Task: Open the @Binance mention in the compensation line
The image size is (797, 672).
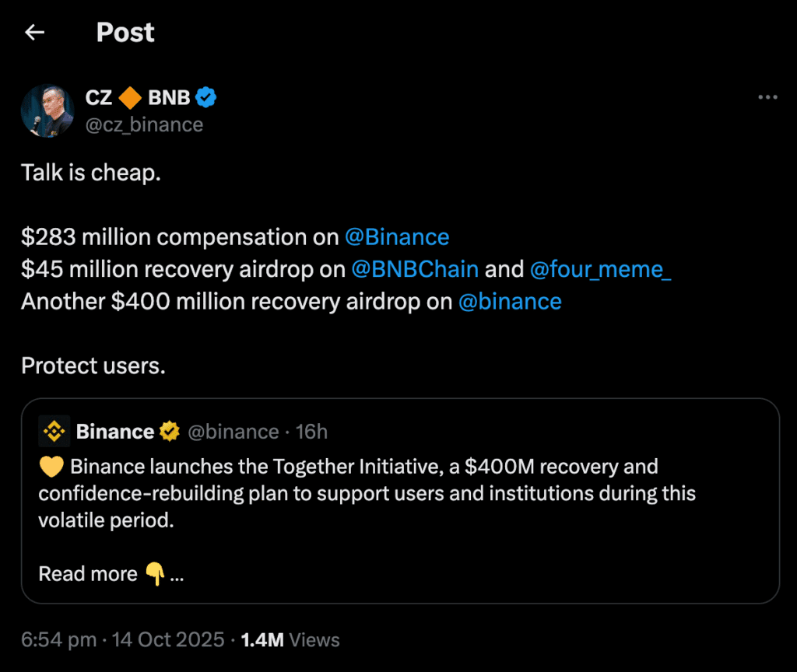Action: 396,237
